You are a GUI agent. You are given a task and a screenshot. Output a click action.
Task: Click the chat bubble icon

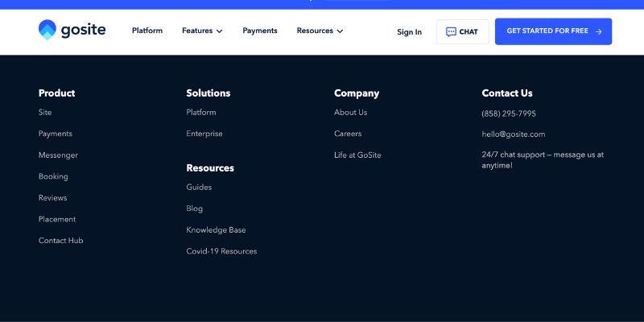coord(451,31)
